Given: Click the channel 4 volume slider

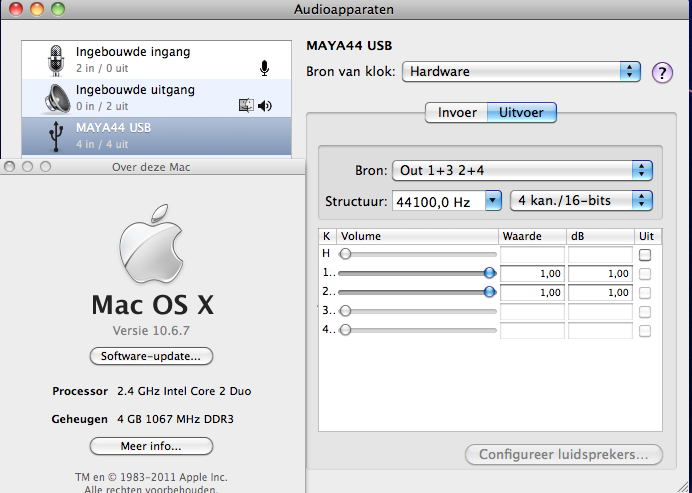Looking at the screenshot, I should (417, 330).
